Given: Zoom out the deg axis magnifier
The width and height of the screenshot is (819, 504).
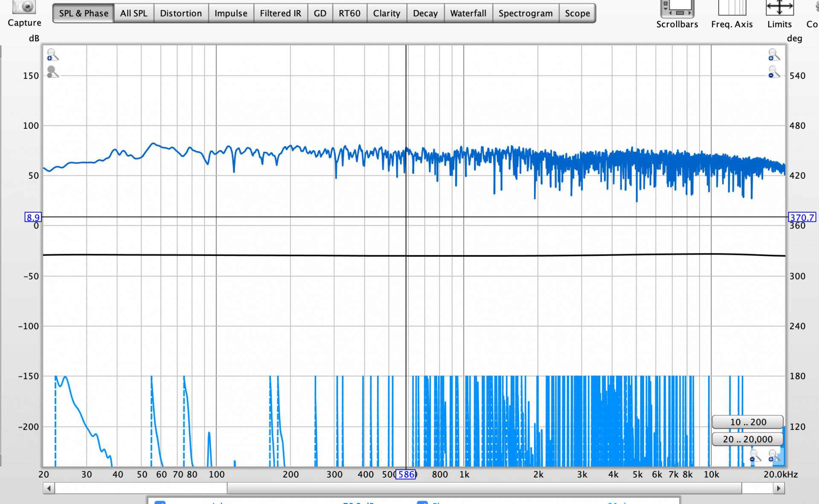Looking at the screenshot, I should pyautogui.click(x=773, y=72).
